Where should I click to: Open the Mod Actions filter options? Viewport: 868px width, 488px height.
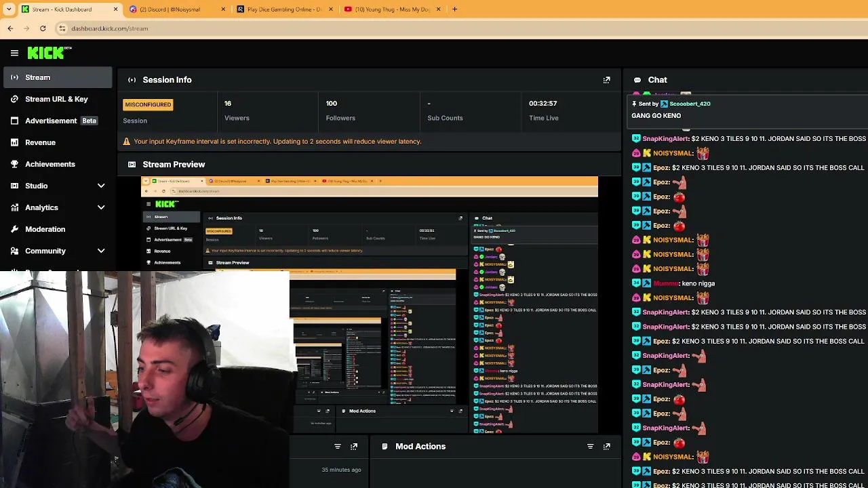point(590,447)
